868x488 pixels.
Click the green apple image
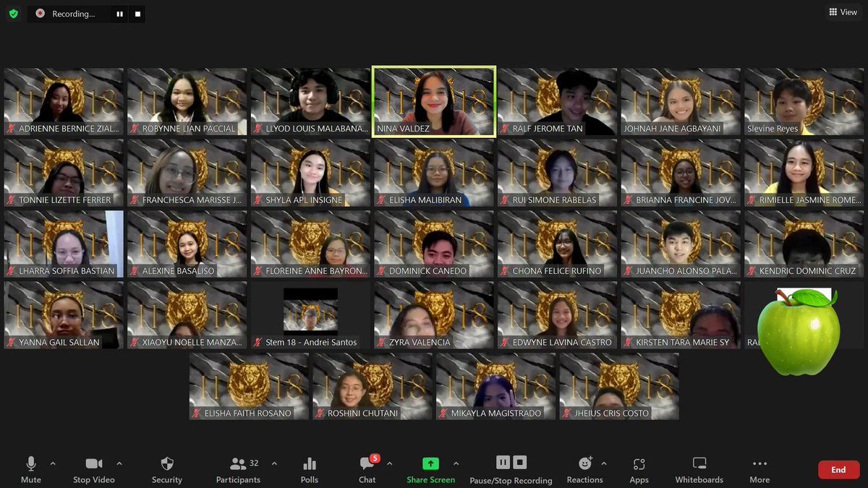pyautogui.click(x=798, y=331)
